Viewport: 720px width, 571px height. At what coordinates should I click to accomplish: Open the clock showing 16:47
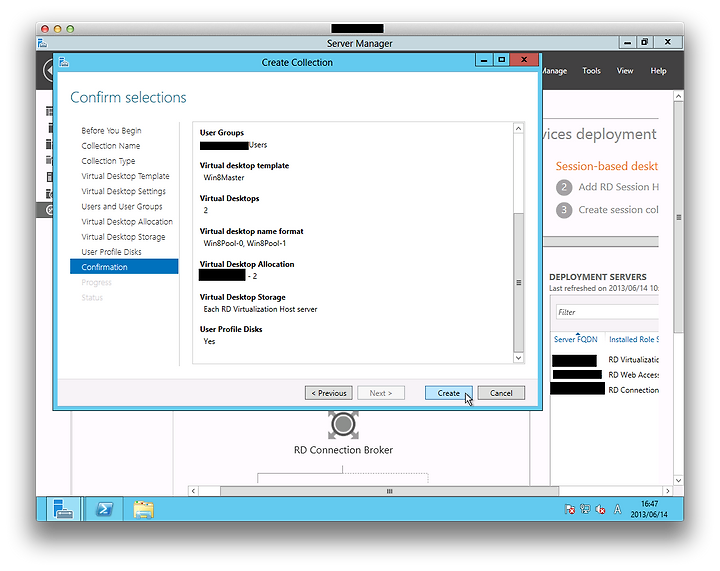click(x=649, y=509)
